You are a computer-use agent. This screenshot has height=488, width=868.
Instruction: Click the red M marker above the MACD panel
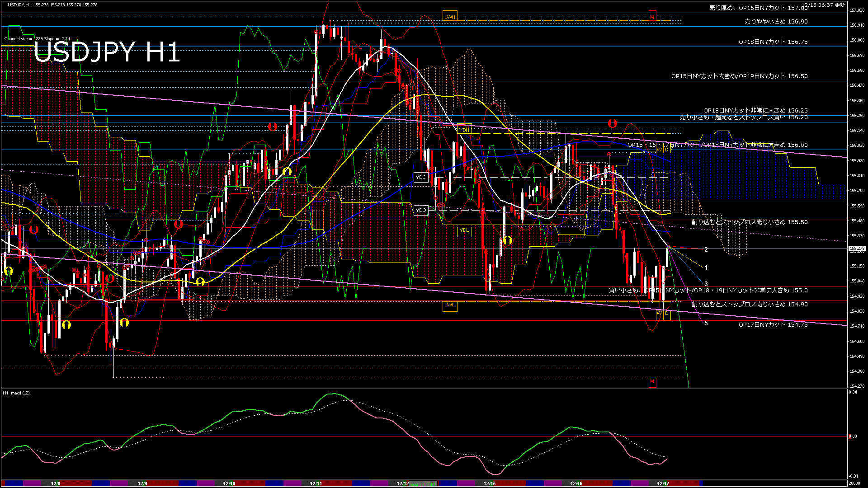tap(652, 381)
